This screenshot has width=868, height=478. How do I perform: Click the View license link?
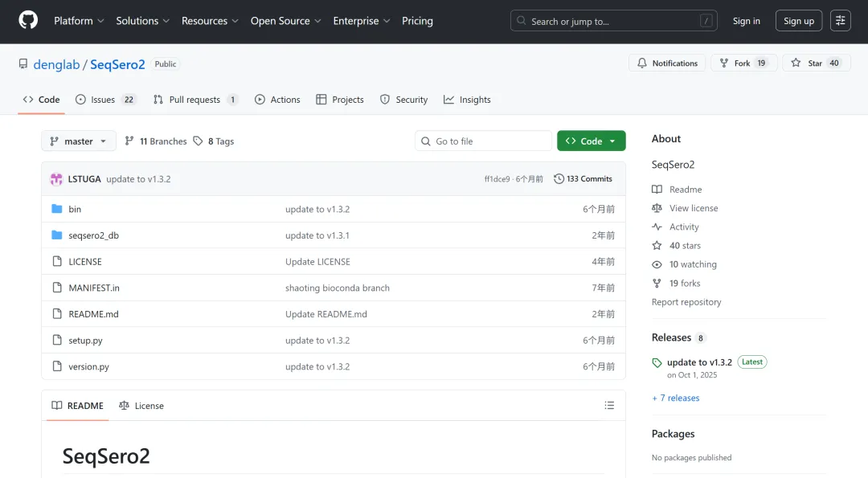pos(685,208)
